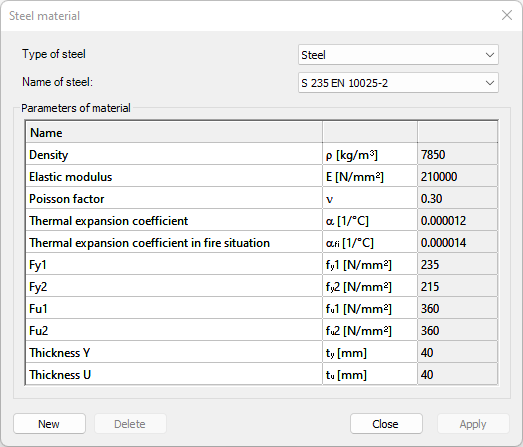This screenshot has width=523, height=447.
Task: Select the Density value 7850 cell
Action: [457, 154]
